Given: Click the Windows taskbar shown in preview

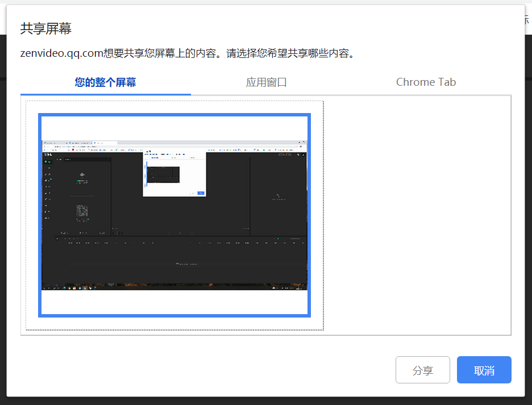Looking at the screenshot, I should point(174,287).
